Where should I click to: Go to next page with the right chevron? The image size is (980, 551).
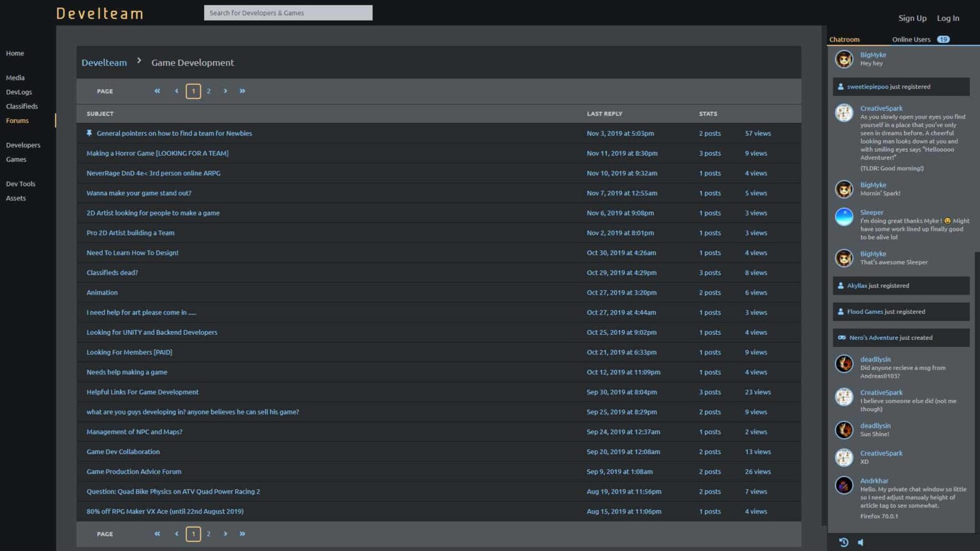[x=225, y=91]
